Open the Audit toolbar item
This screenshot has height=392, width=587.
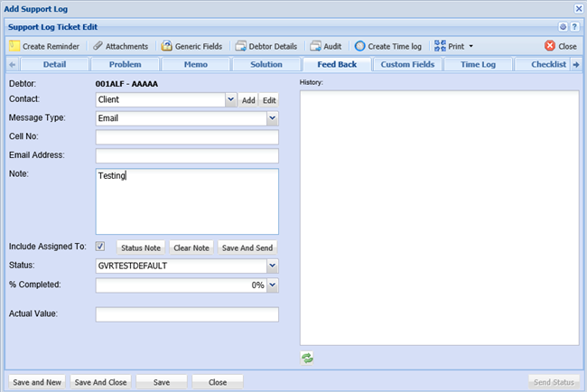pyautogui.click(x=315, y=46)
